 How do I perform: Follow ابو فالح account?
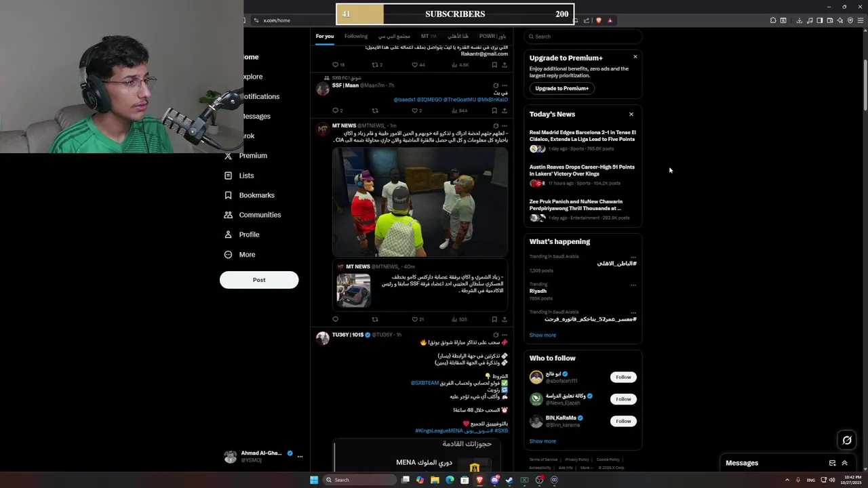point(623,377)
